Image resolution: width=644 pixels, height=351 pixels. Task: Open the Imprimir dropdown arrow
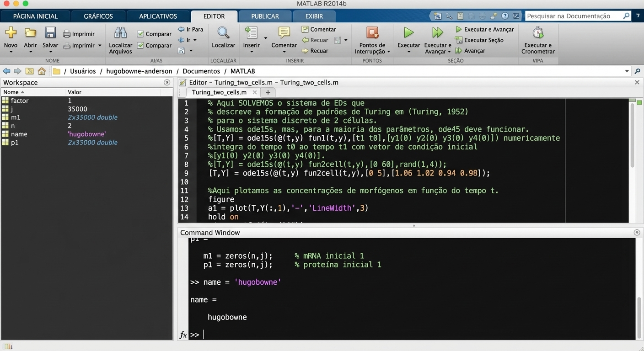(100, 46)
